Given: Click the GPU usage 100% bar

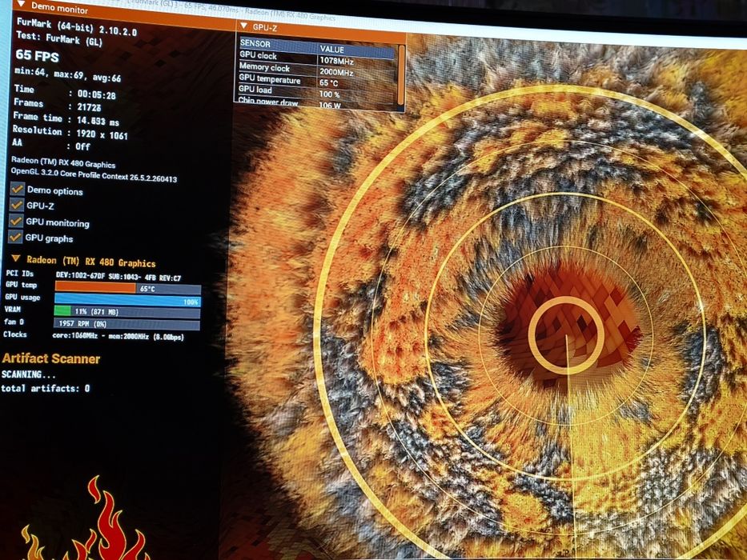Looking at the screenshot, I should click(127, 301).
